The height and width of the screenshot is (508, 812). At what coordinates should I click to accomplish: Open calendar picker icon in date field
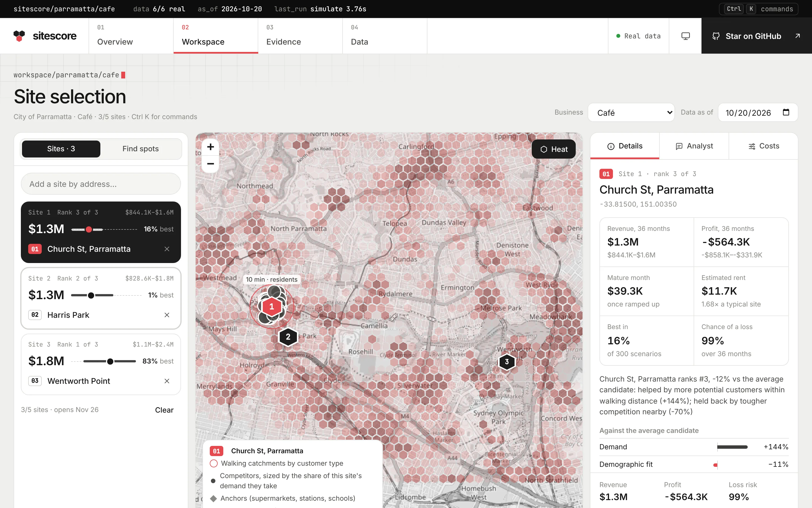786,112
